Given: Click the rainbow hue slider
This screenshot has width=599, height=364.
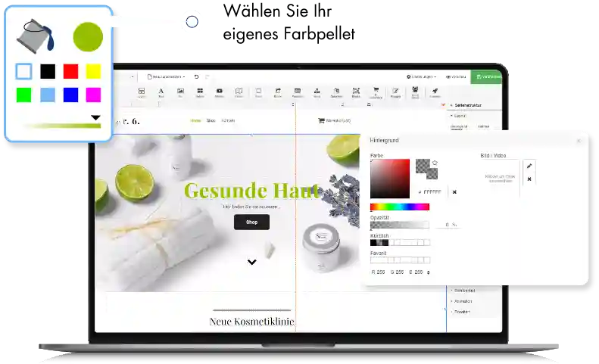Looking at the screenshot, I should point(399,207).
